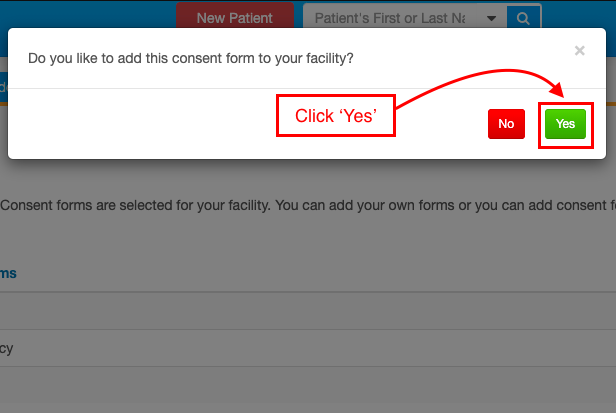Click the dimmed consent forms description text
The image size is (616, 413).
[300, 206]
